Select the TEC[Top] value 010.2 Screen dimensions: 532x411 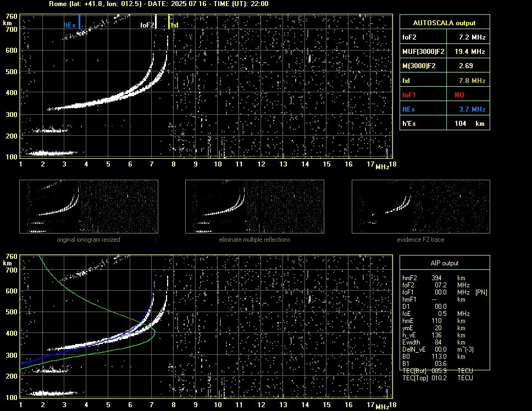coord(439,378)
